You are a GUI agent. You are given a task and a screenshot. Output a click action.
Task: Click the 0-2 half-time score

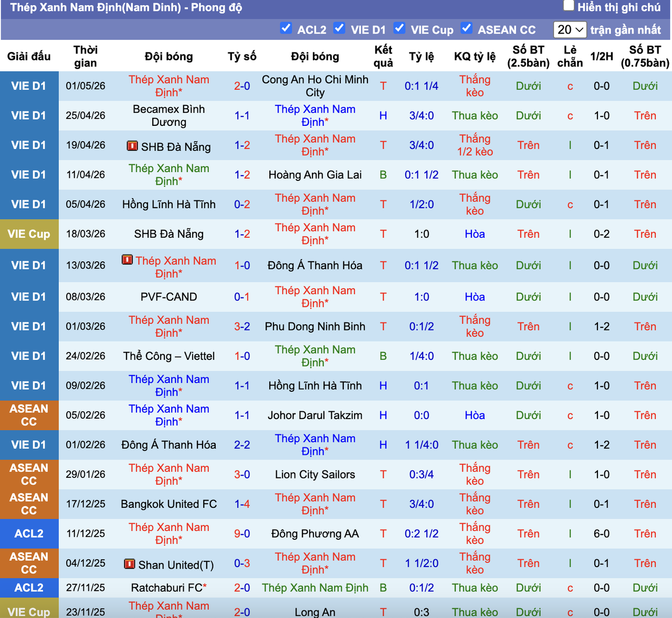602,234
